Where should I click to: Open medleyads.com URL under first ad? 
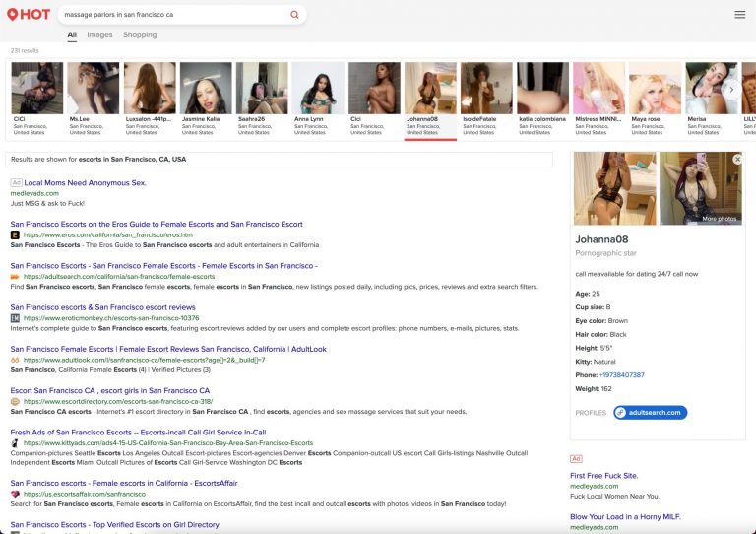(34, 193)
